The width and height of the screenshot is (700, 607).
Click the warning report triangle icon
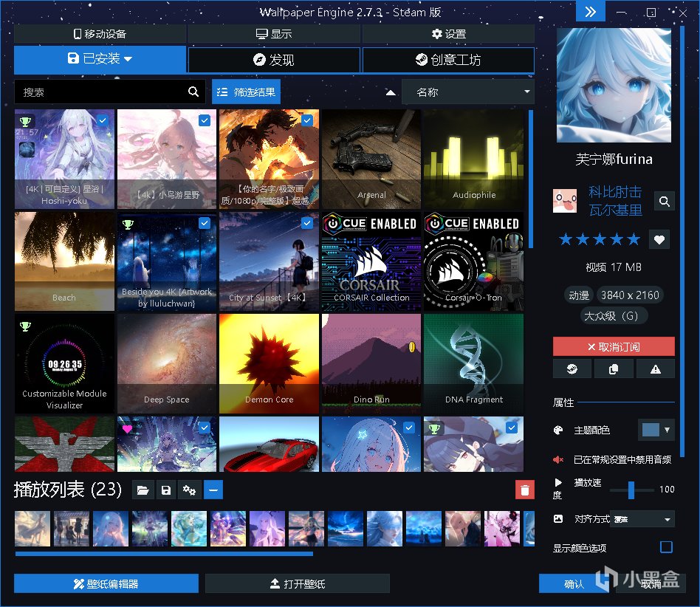[656, 368]
